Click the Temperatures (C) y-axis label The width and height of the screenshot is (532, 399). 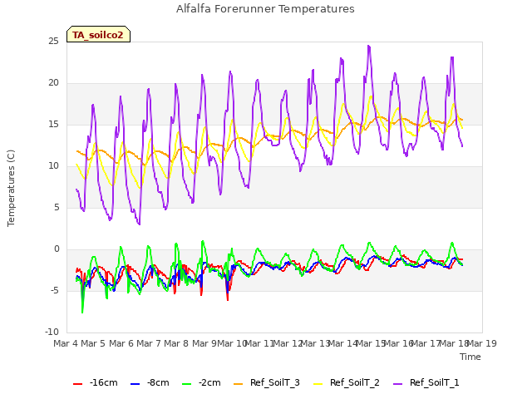[11, 188]
